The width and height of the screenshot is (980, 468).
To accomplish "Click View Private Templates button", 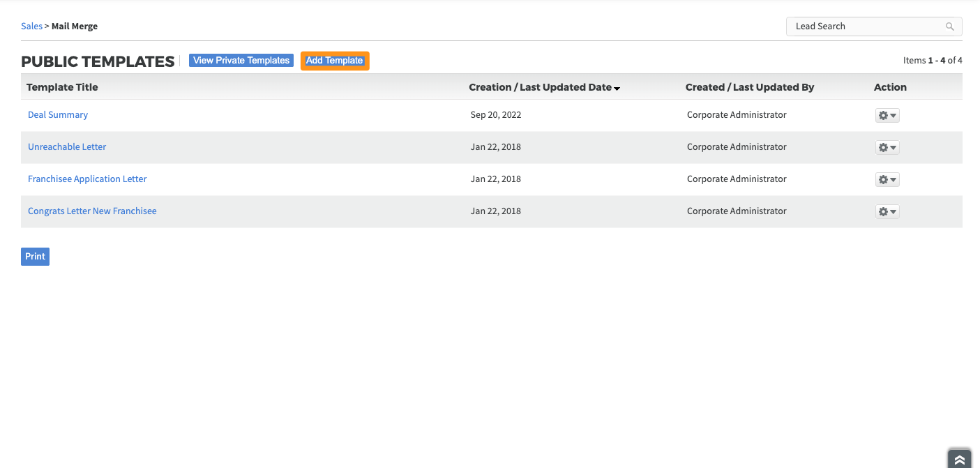I will 241,61.
